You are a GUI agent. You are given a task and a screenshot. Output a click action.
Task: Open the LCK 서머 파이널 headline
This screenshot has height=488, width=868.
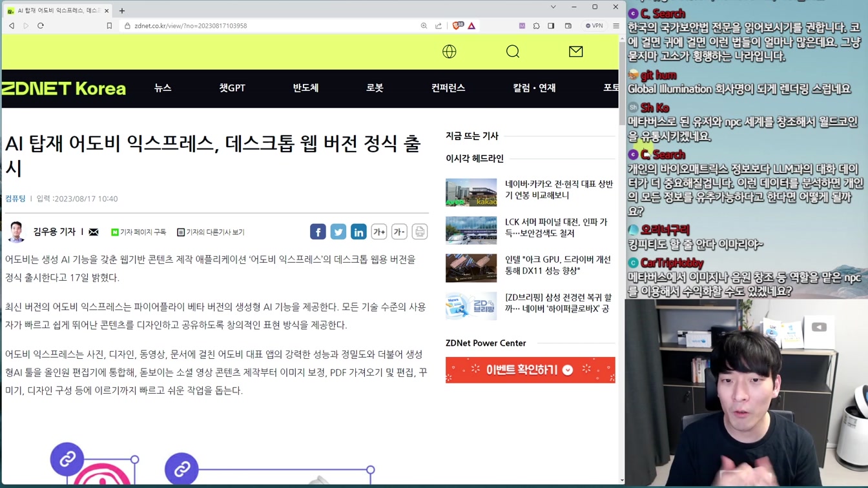tap(556, 227)
